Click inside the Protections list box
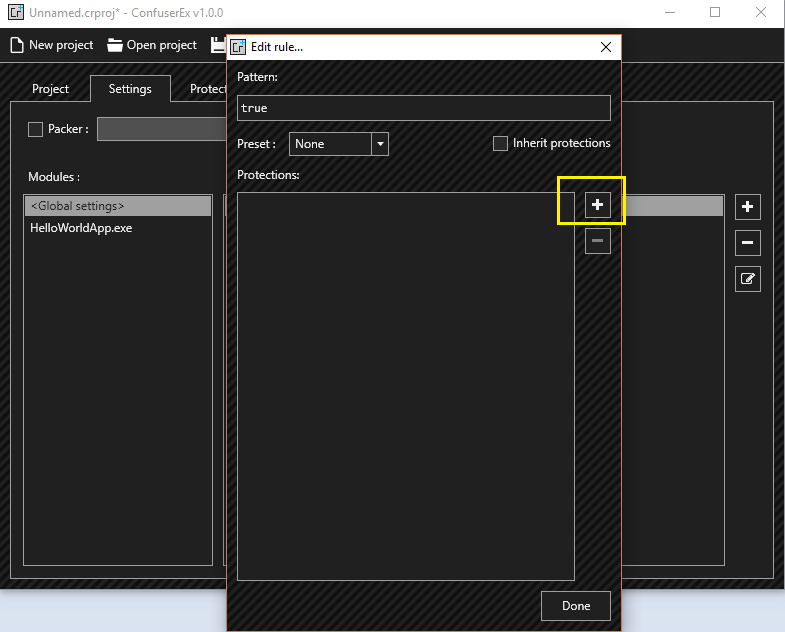 coord(406,386)
